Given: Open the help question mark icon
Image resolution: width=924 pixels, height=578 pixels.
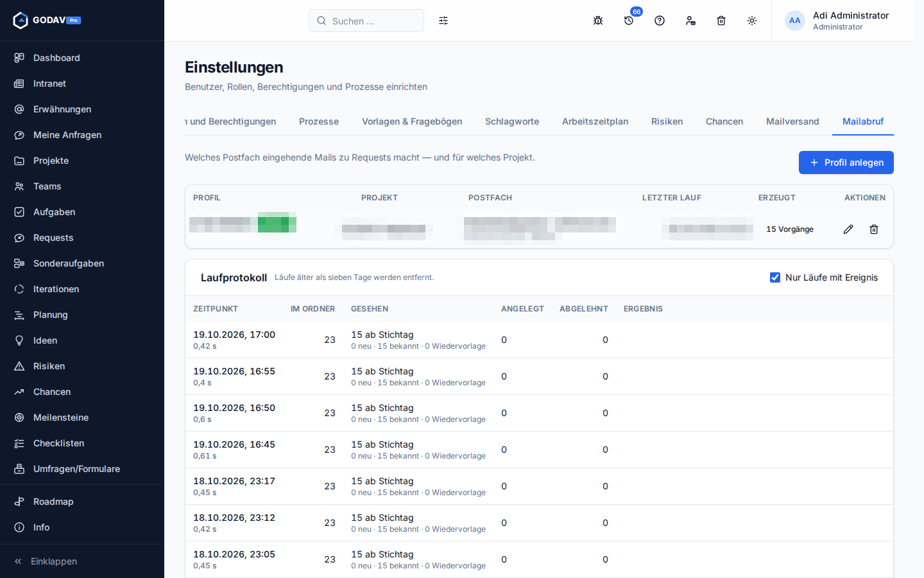Looking at the screenshot, I should click(660, 21).
